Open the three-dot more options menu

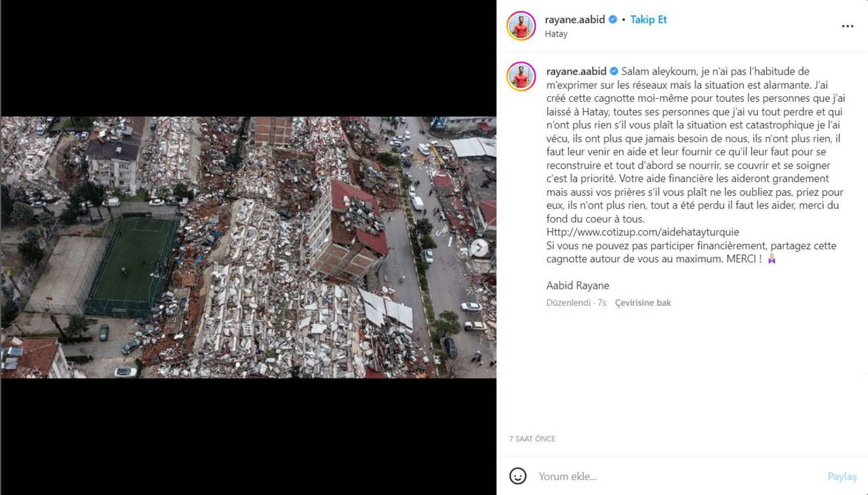pyautogui.click(x=847, y=26)
